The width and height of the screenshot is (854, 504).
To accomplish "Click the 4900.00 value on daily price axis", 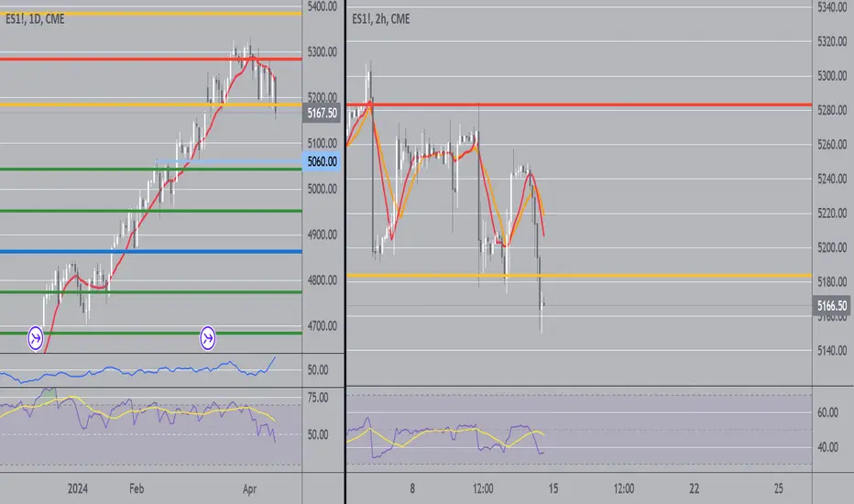I will tap(322, 235).
